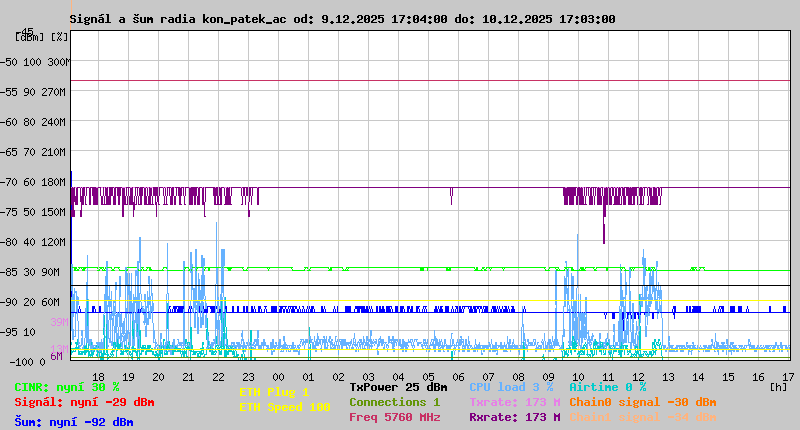Click the '-75 50 150M' y-axis label
Screen dimensions: 800x430
click(x=33, y=212)
